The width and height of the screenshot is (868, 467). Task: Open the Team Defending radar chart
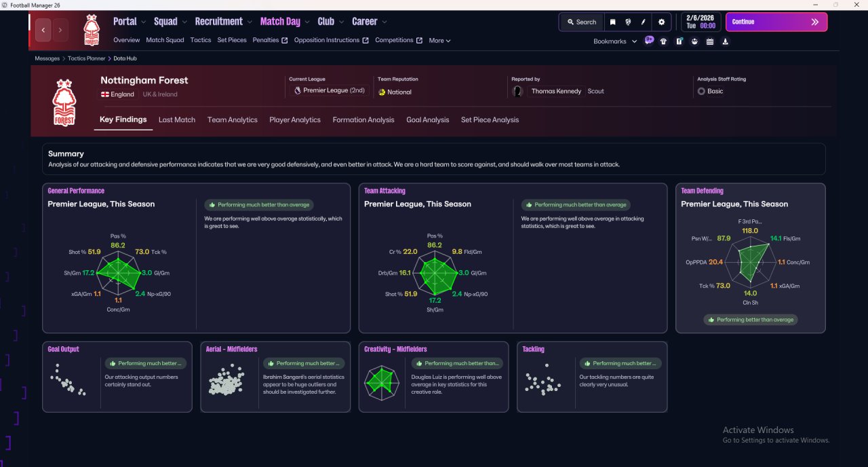click(x=750, y=262)
